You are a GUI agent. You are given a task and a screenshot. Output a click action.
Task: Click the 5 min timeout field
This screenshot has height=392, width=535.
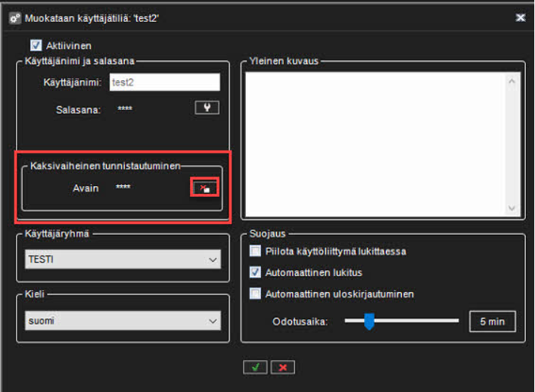(x=492, y=321)
